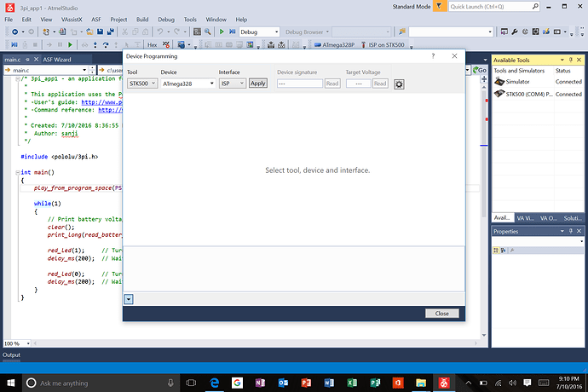The width and height of the screenshot is (588, 392).
Task: Expand the Tool dropdown showing STK500
Action: tap(142, 84)
